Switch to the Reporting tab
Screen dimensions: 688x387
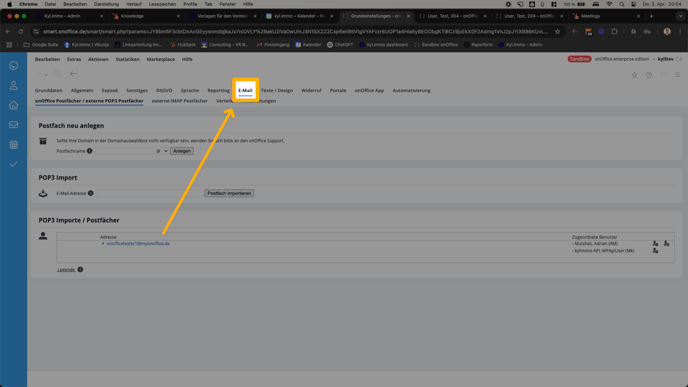[219, 90]
